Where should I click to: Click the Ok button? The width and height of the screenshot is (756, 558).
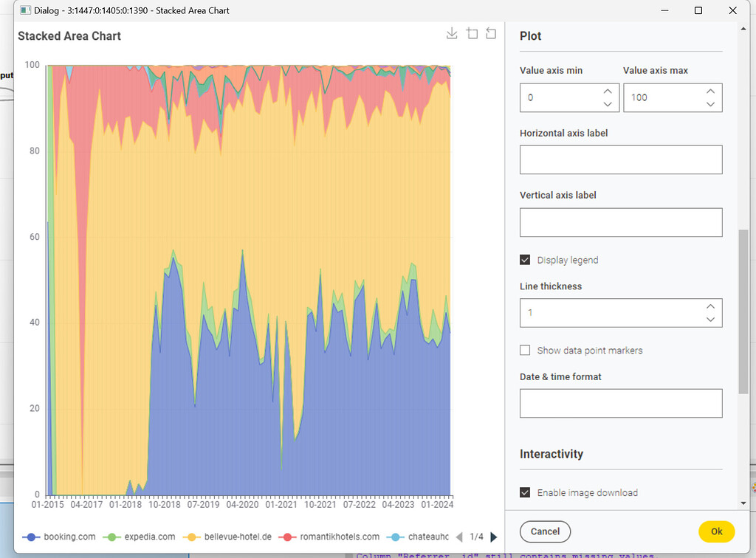[716, 531]
